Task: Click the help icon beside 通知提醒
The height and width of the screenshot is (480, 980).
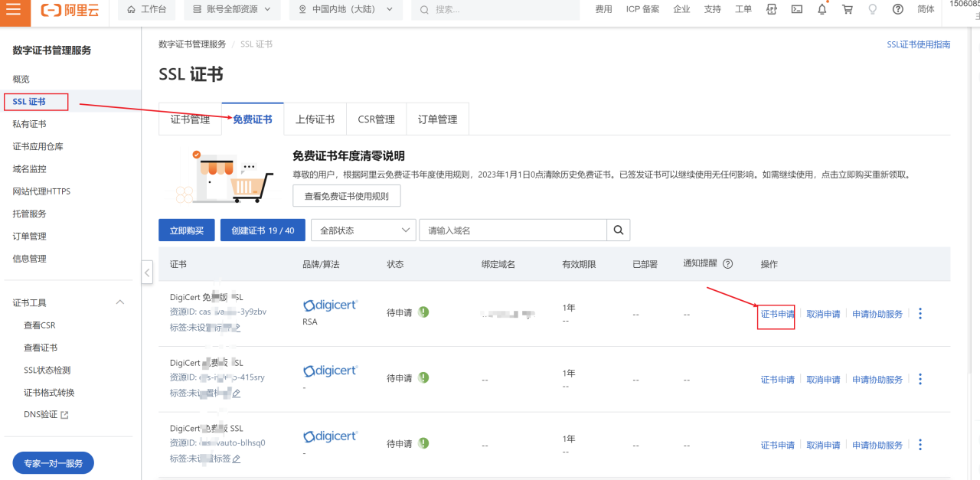Action: [x=727, y=263]
